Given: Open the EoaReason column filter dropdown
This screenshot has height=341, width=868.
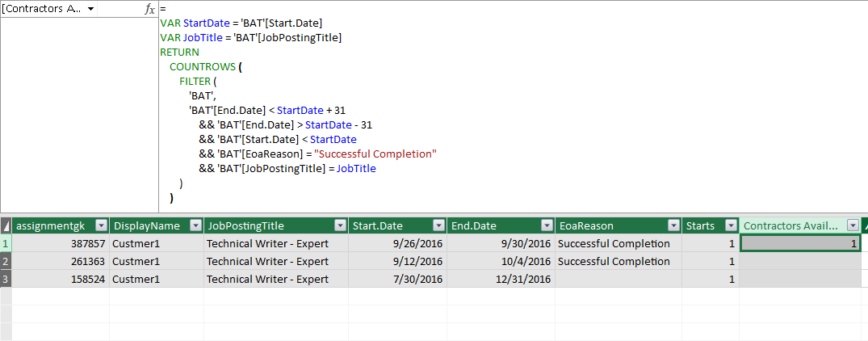Looking at the screenshot, I should point(673,225).
